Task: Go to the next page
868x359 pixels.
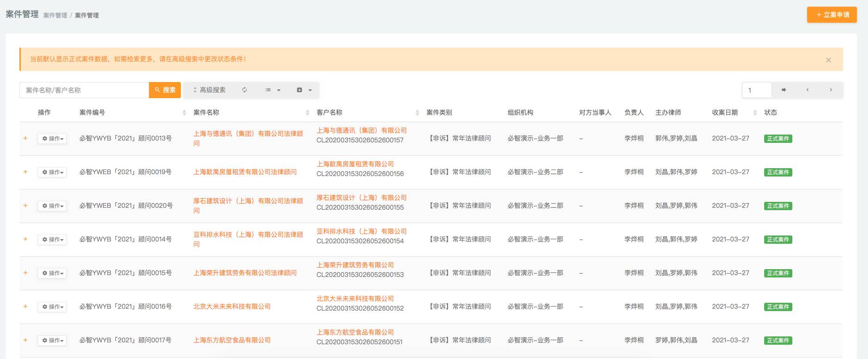Action: (831, 90)
